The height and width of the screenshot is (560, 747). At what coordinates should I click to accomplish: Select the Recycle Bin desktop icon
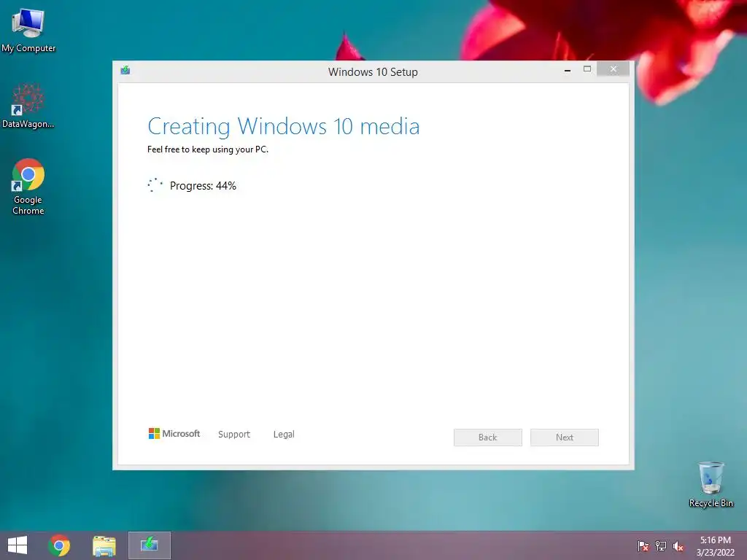pyautogui.click(x=711, y=484)
